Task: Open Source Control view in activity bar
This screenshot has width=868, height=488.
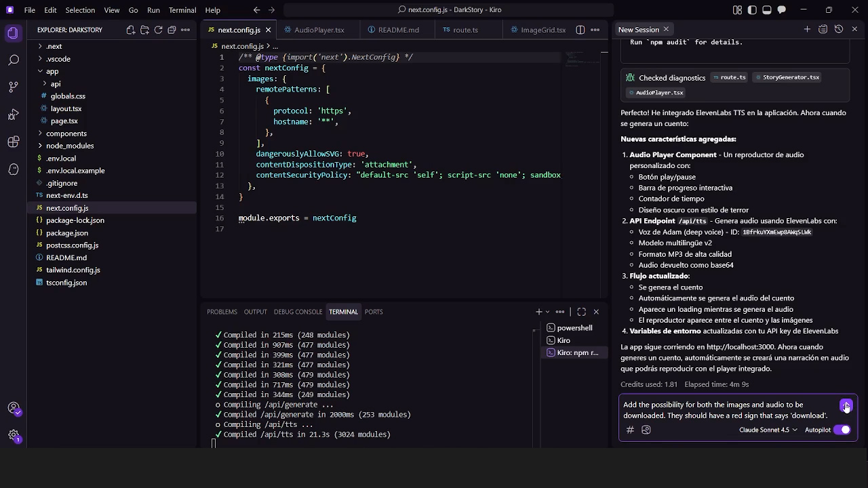Action: pyautogui.click(x=13, y=87)
